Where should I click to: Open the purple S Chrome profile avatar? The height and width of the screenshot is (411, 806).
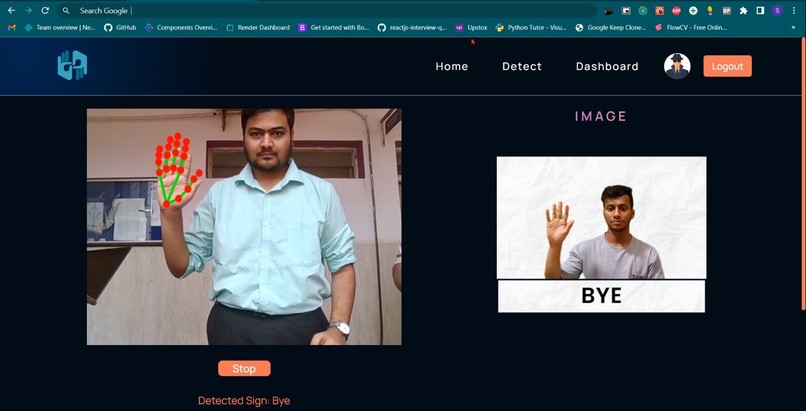777,11
